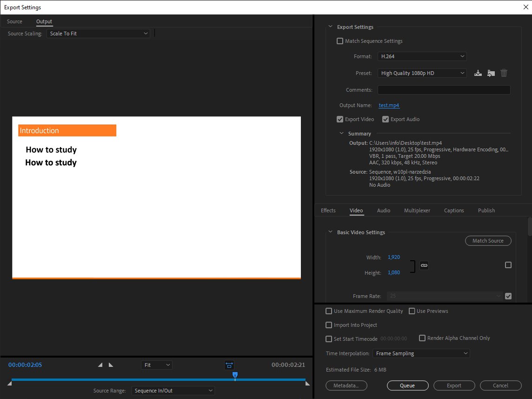Toggle the width and height link chain icon
The height and width of the screenshot is (399, 532).
click(x=424, y=265)
